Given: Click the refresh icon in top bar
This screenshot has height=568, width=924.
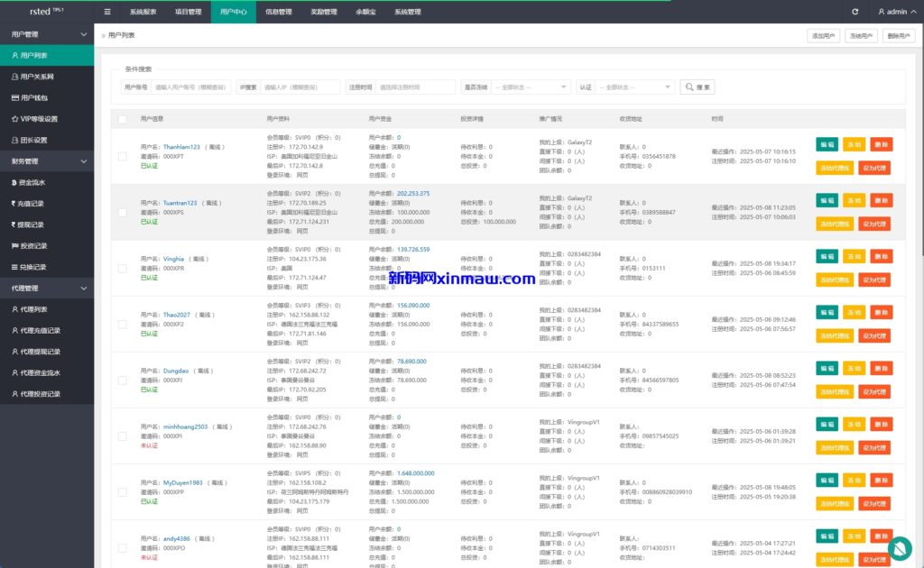Looking at the screenshot, I should [855, 12].
